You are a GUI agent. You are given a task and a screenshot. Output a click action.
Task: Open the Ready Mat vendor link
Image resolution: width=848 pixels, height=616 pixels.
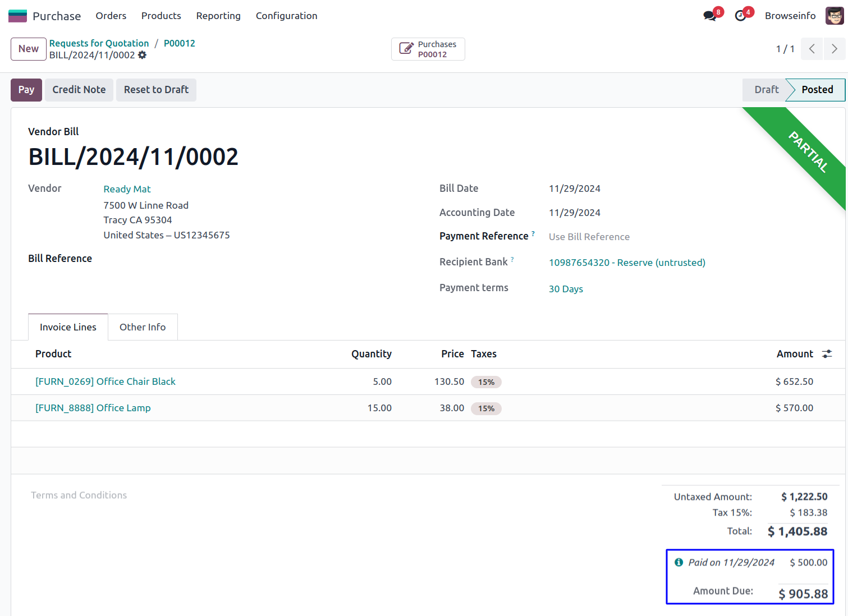pos(127,189)
